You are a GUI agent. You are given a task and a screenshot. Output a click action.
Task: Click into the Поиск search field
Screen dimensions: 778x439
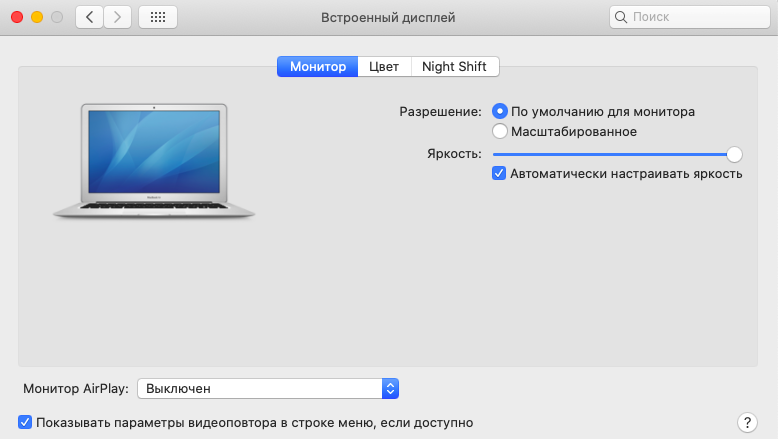tap(690, 17)
